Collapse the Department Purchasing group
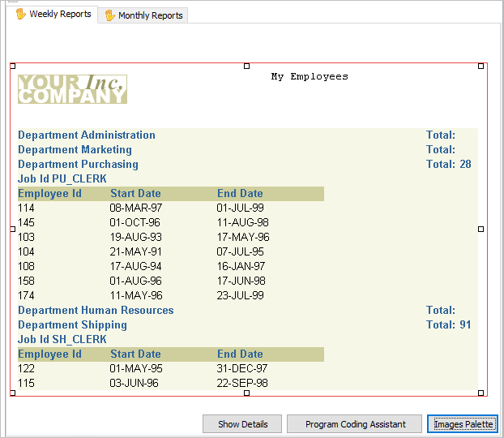The width and height of the screenshot is (504, 438). [78, 165]
